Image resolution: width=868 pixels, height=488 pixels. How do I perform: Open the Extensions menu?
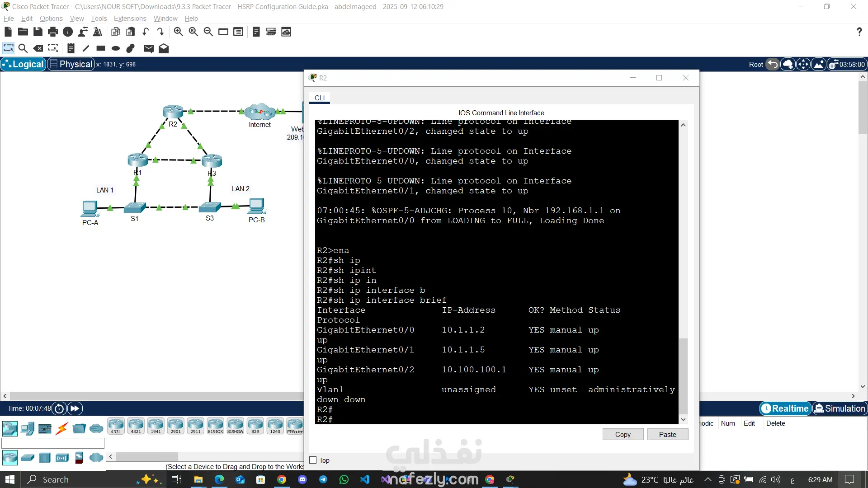(130, 19)
